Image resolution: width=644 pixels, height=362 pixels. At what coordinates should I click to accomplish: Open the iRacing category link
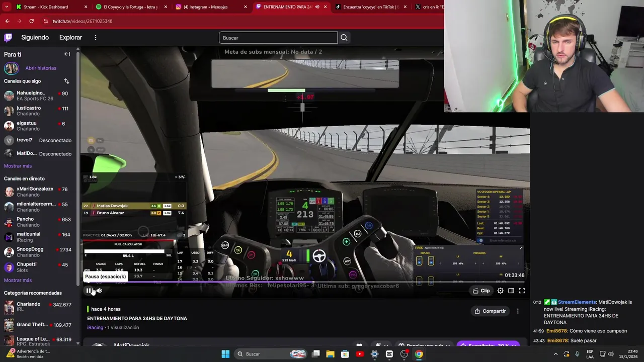(95, 327)
